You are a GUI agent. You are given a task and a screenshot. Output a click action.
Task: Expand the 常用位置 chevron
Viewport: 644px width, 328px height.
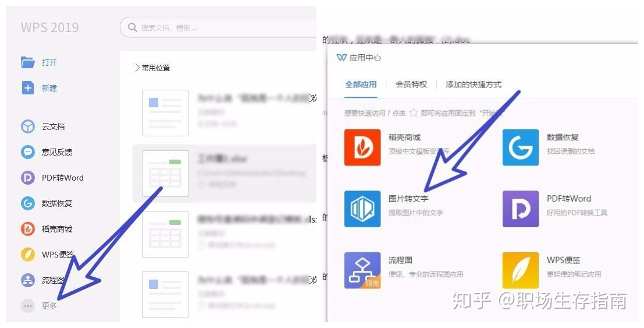[137, 68]
